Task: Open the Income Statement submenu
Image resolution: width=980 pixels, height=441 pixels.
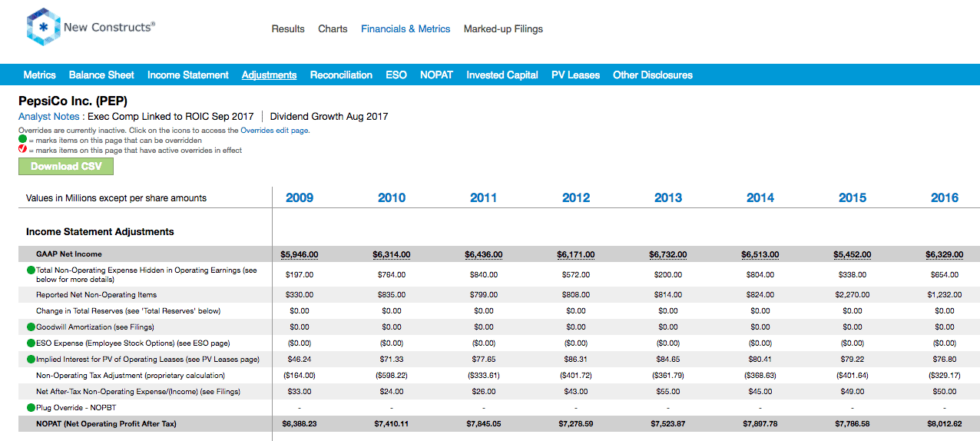Action: coord(188,75)
